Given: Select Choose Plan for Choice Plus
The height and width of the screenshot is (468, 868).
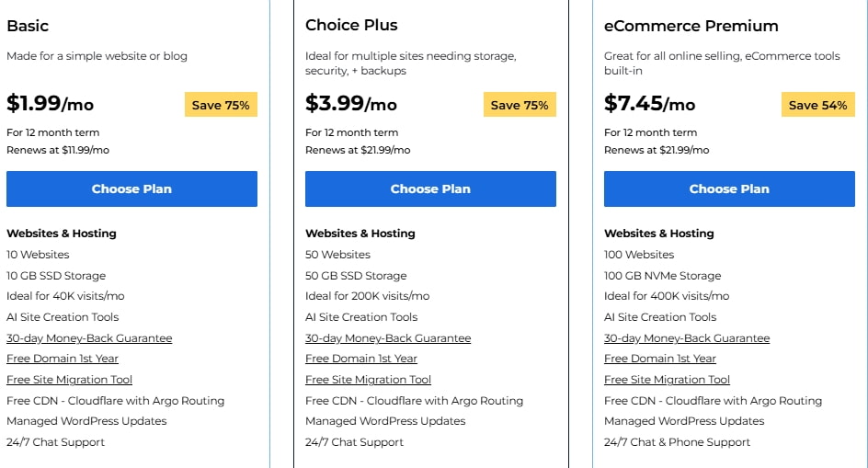Looking at the screenshot, I should [x=430, y=188].
